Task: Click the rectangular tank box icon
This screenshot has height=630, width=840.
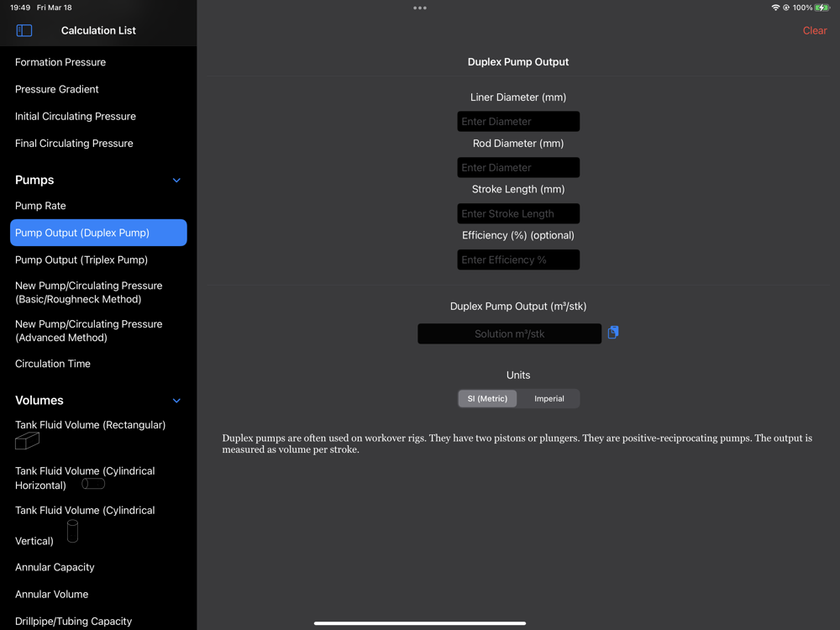Action: [28, 441]
